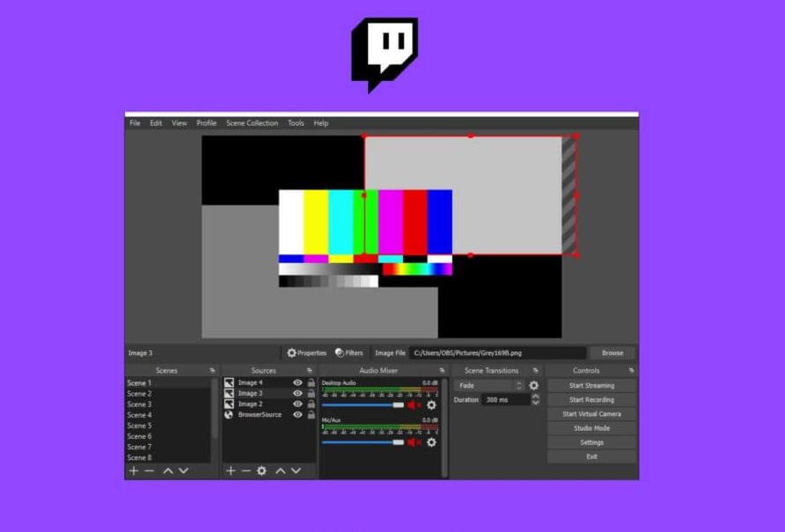Toggle visibility of BrowserSource
Screen dimensions: 785x532
click(297, 414)
